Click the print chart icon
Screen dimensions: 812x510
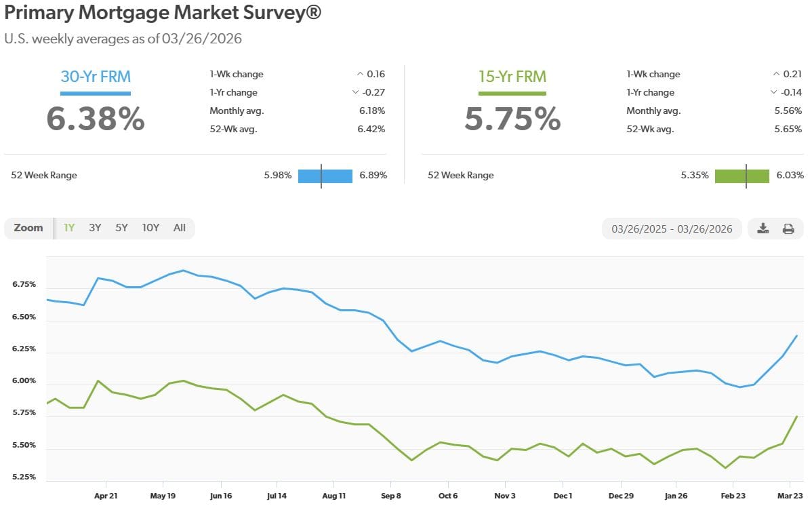788,229
